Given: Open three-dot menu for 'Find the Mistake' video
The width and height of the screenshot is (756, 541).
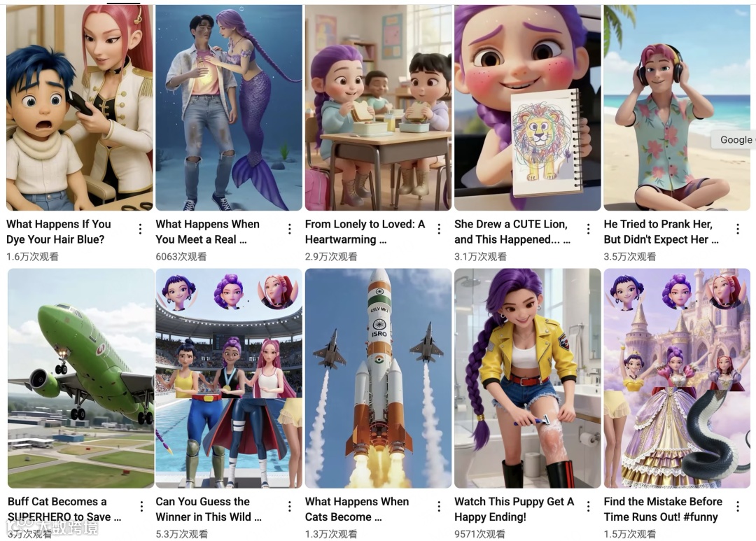Looking at the screenshot, I should coord(738,506).
